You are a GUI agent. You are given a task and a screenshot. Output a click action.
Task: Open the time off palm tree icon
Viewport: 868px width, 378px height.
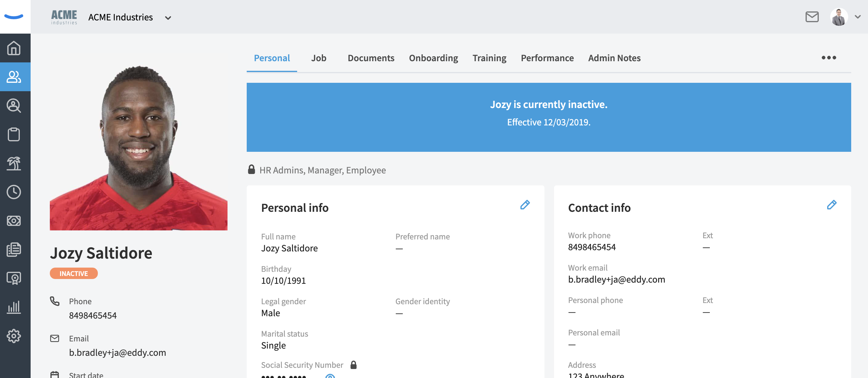pos(14,163)
